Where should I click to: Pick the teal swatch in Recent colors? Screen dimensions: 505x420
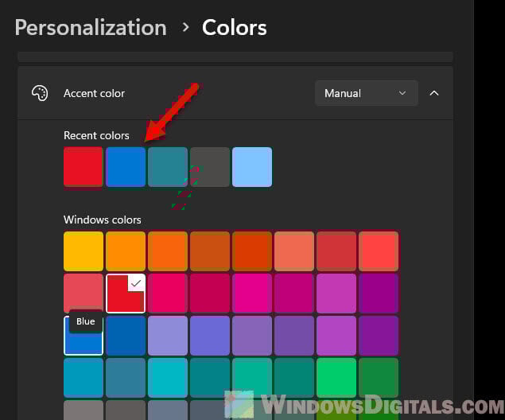[x=168, y=167]
